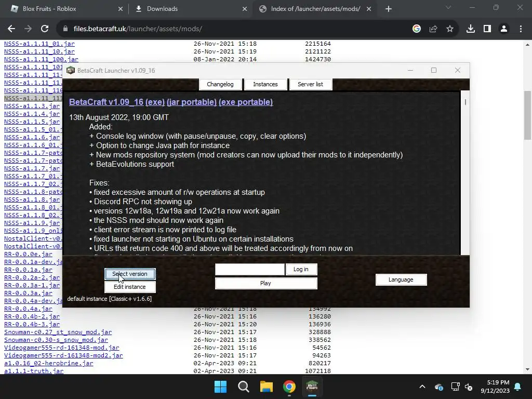Image resolution: width=532 pixels, height=399 pixels.
Task: Click the BetaCraft changelog scrollbar thumb
Action: coord(465,102)
